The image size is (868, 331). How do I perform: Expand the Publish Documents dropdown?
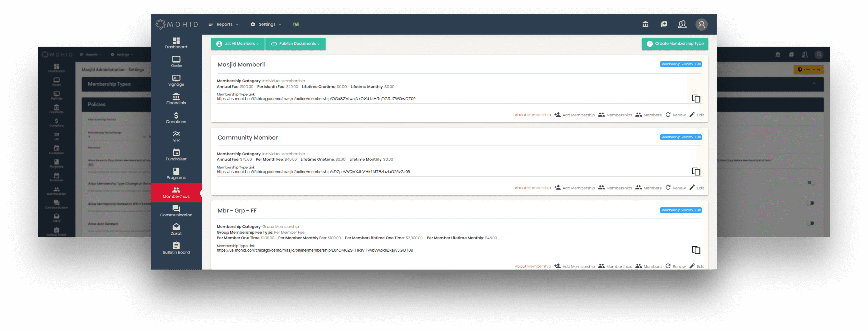click(x=295, y=44)
